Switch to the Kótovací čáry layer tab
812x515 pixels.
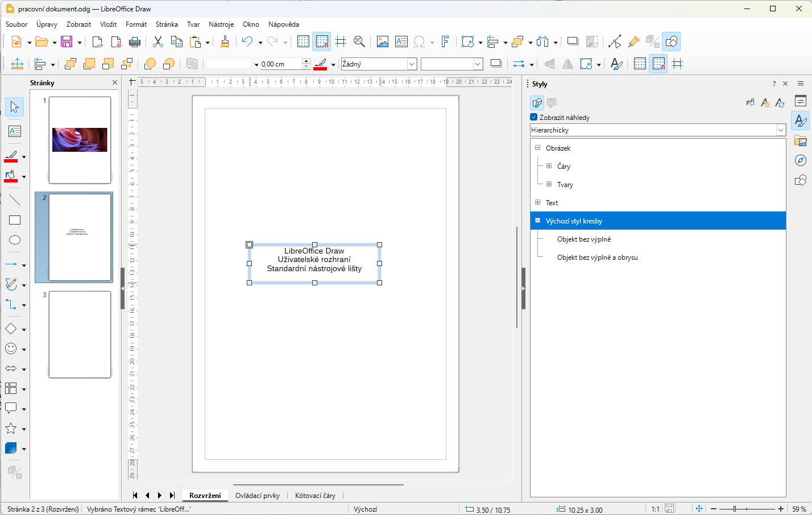tap(315, 496)
